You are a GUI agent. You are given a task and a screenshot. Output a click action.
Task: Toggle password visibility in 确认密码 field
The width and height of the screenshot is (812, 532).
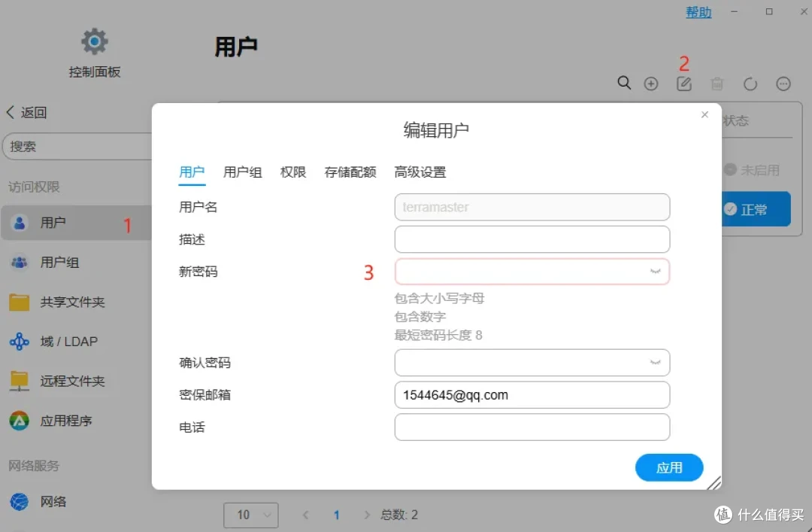click(x=656, y=363)
